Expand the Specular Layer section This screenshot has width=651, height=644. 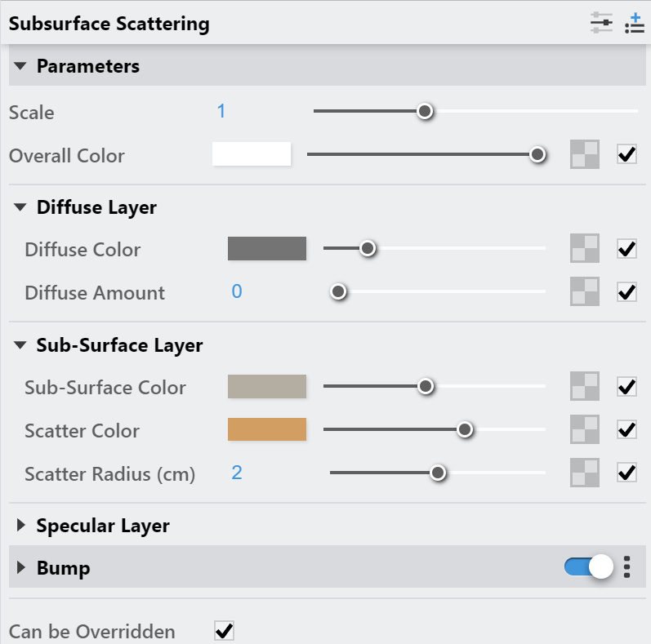point(20,526)
